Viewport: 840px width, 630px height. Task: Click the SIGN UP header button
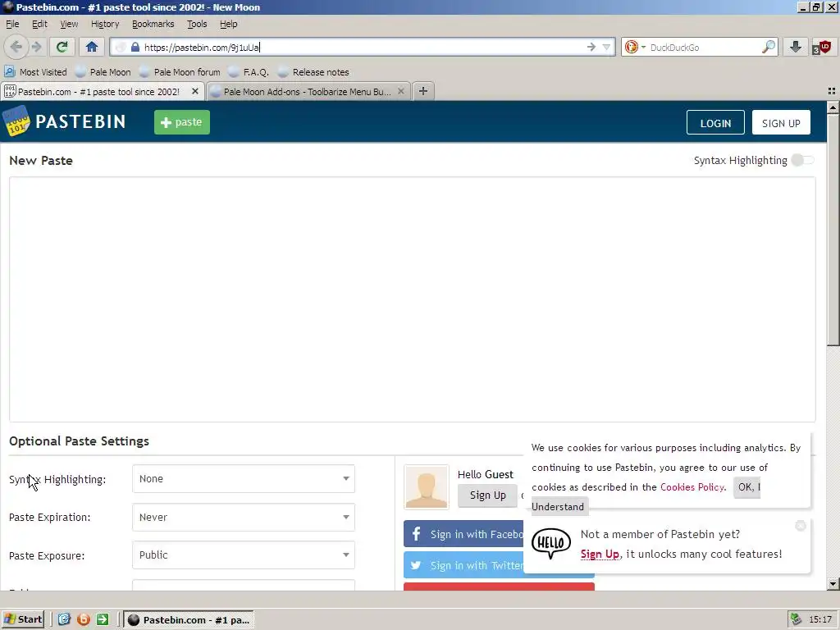click(x=781, y=123)
